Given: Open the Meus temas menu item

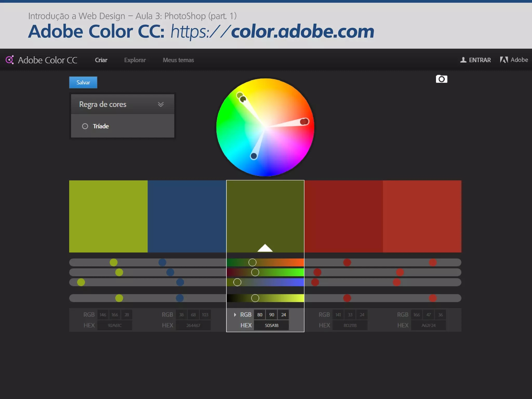Looking at the screenshot, I should click(178, 60).
